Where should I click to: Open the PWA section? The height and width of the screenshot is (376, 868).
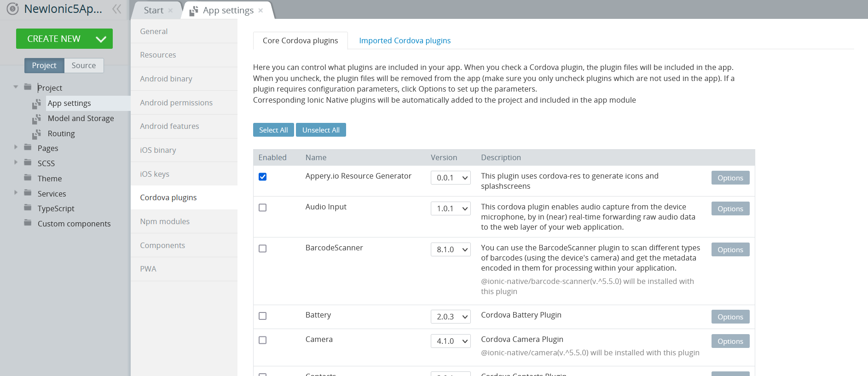184,269
